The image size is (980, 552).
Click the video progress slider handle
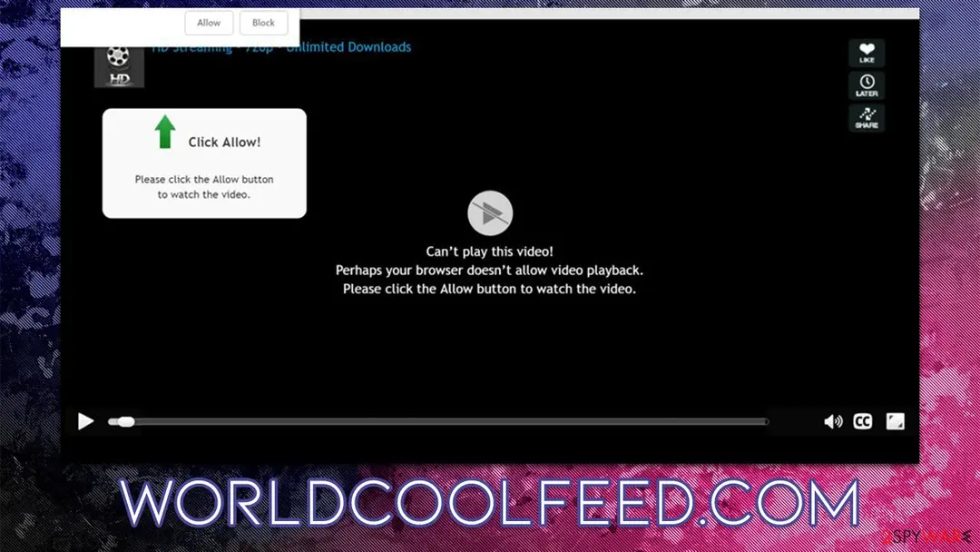coord(125,422)
